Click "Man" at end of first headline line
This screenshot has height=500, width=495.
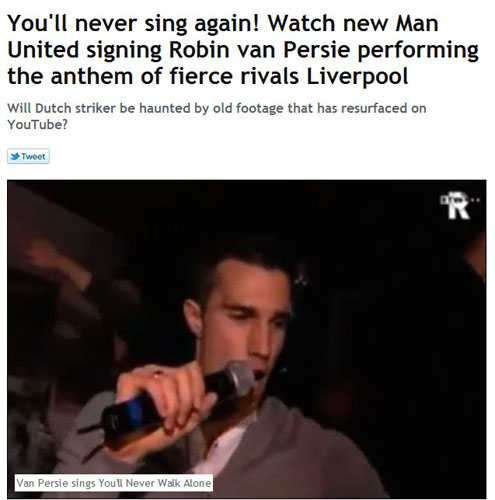[417, 23]
